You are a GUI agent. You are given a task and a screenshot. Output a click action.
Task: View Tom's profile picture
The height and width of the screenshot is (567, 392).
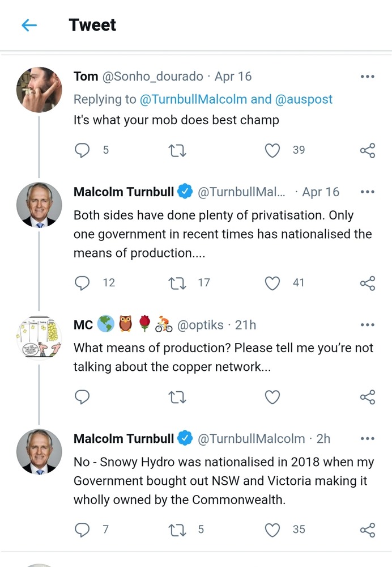[x=39, y=90]
